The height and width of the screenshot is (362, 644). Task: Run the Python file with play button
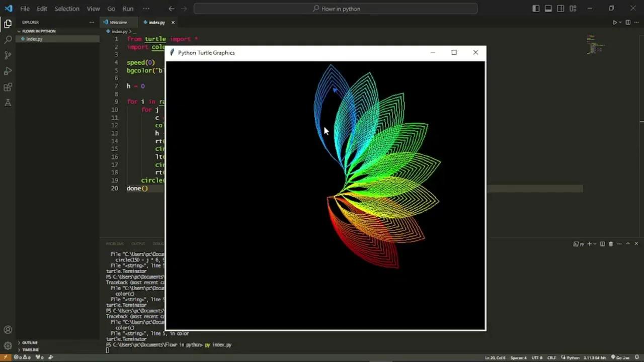[615, 22]
